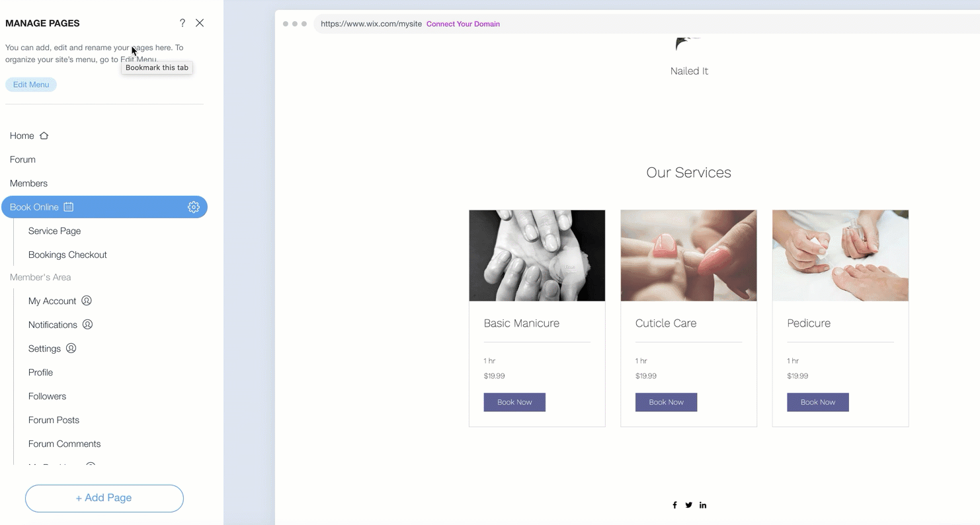Image resolution: width=980 pixels, height=525 pixels.
Task: Open the Manage Pages help question mark
Action: (x=183, y=23)
